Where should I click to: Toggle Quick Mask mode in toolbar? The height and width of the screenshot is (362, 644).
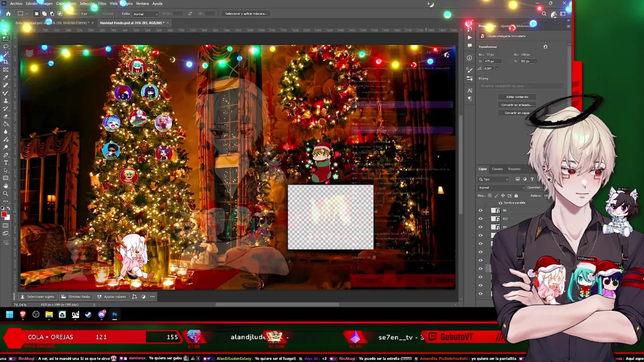point(6,225)
